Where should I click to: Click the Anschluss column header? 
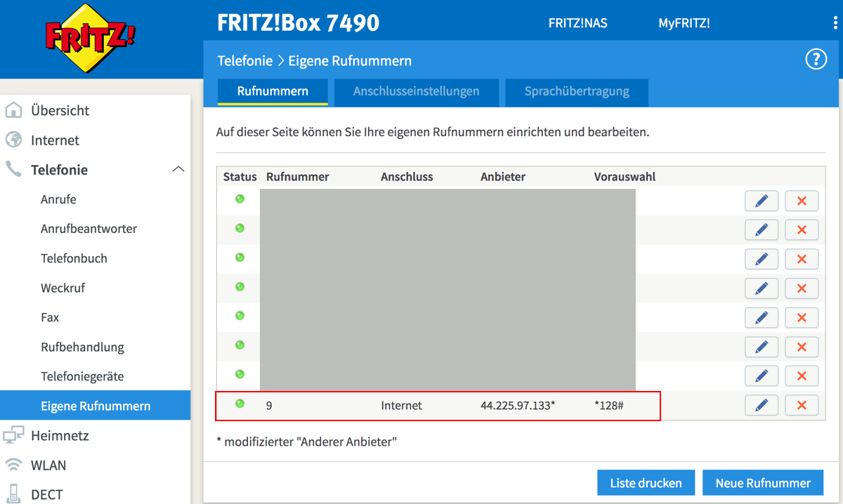tap(407, 177)
